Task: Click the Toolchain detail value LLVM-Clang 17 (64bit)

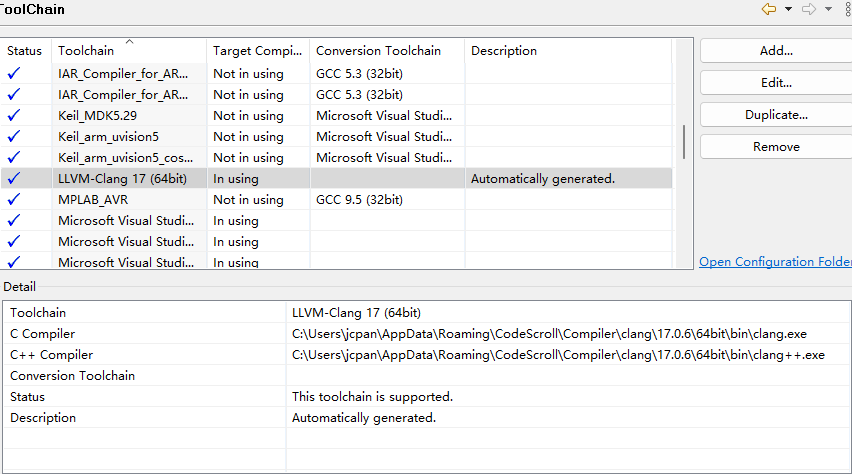Action: coord(356,313)
